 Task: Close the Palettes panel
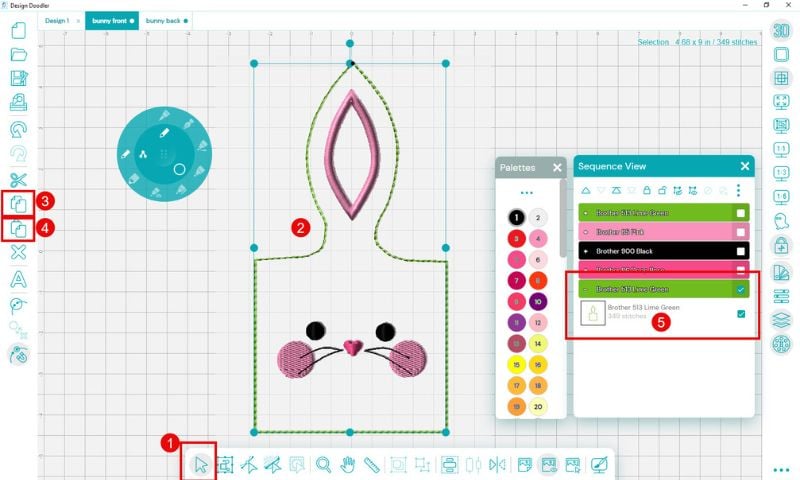click(556, 167)
